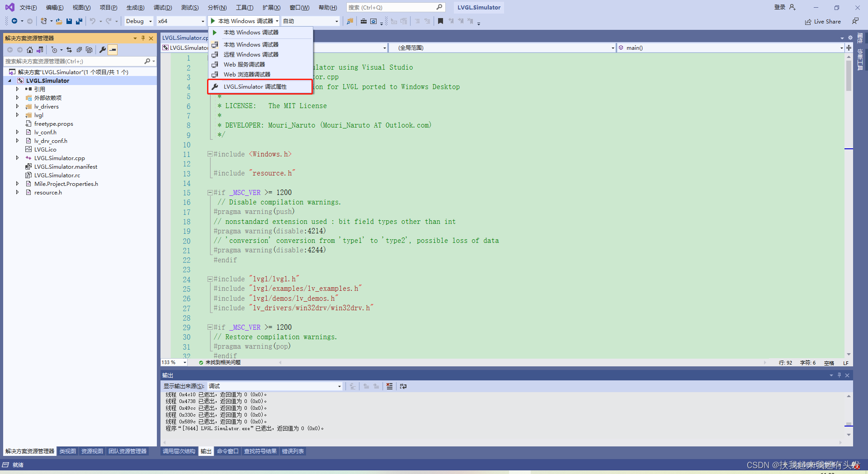
Task: Click the home icon in Solution Explorer
Action: coord(30,50)
